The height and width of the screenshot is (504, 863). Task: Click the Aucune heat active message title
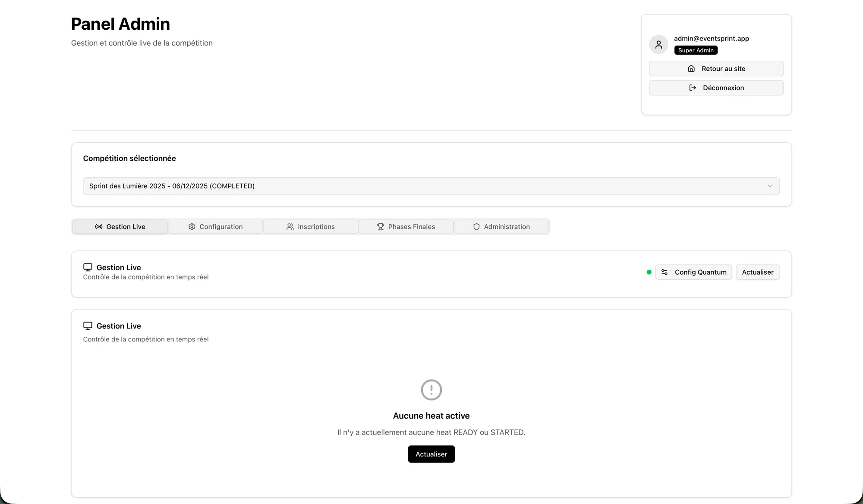431,416
